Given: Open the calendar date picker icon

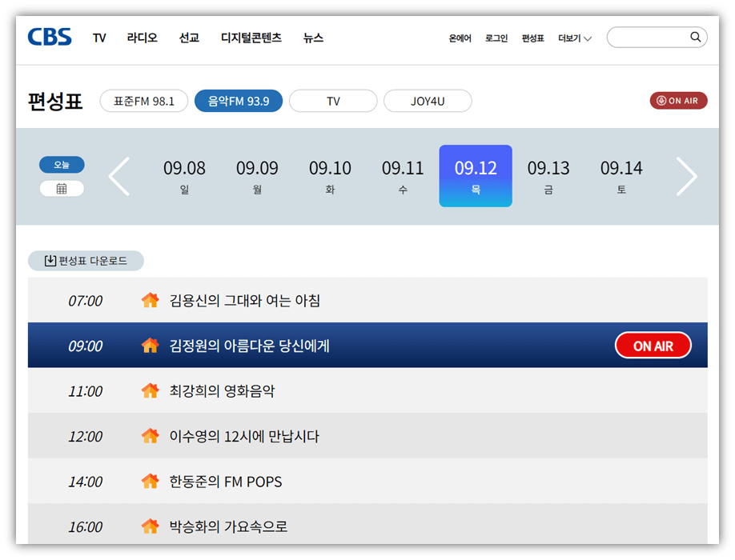Looking at the screenshot, I should [x=62, y=189].
